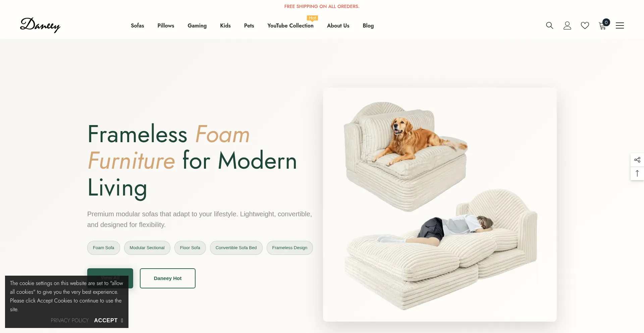644x333 pixels.
Task: Click the foam sofa product image
Action: click(440, 205)
